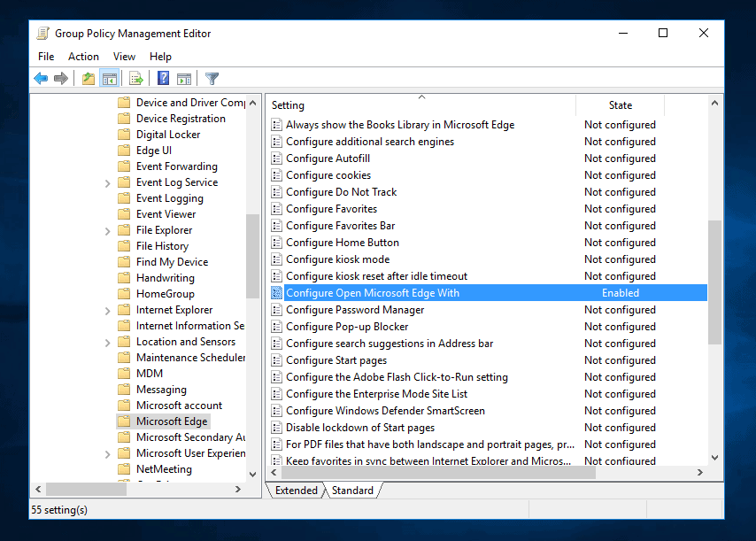Click the folder icon next to NetMeeting
The image size is (756, 541).
pos(125,468)
